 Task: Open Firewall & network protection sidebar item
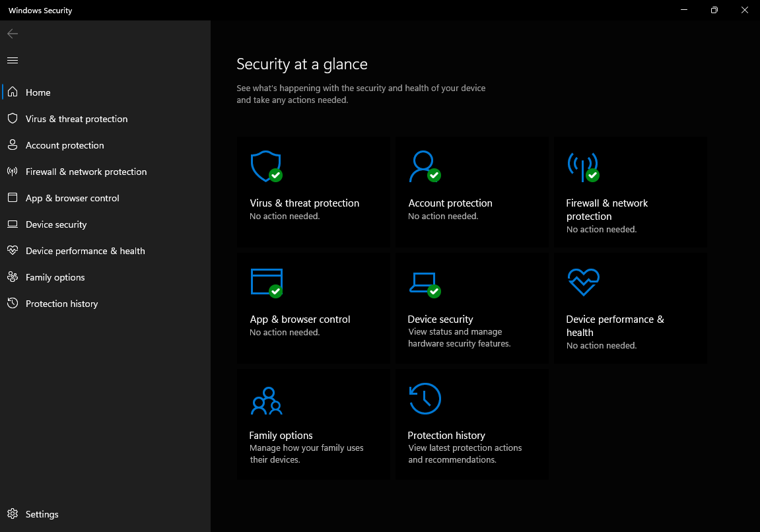click(x=105, y=172)
